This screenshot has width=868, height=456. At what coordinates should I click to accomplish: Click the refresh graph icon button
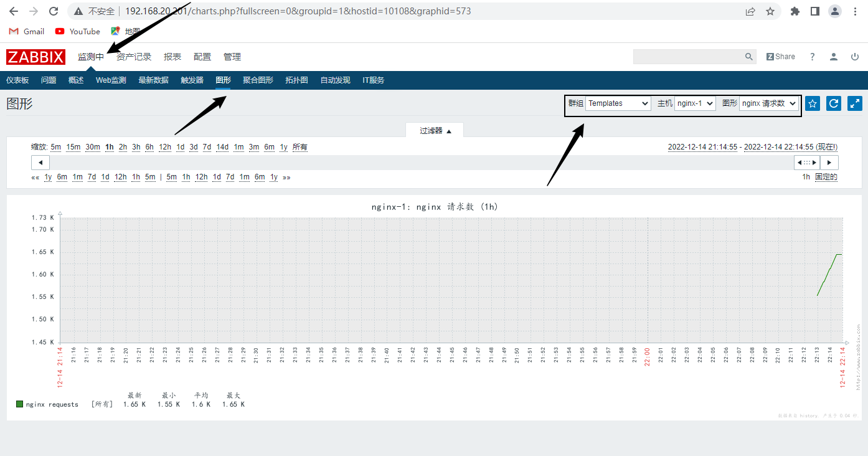click(x=833, y=103)
